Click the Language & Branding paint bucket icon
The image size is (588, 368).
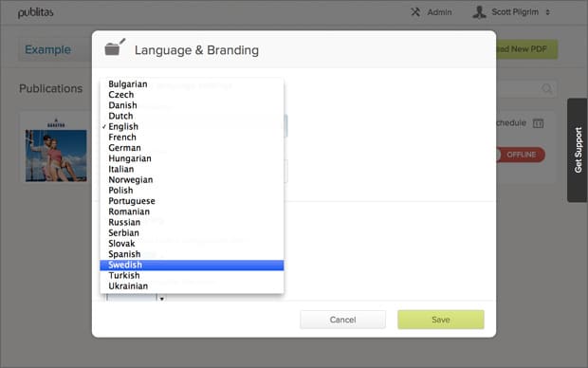pos(115,47)
